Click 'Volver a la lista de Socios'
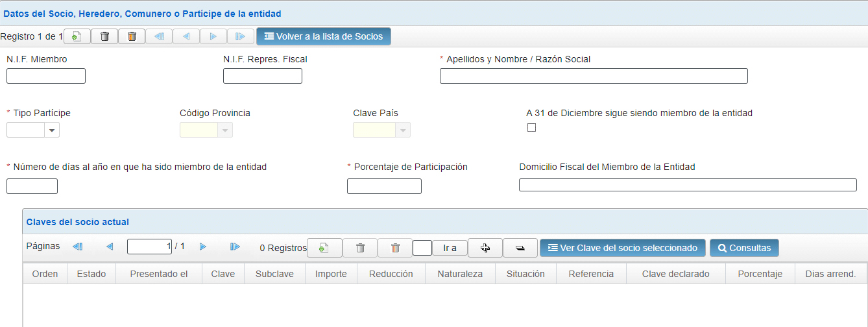Viewport: 868px width, 327px height. (x=324, y=36)
